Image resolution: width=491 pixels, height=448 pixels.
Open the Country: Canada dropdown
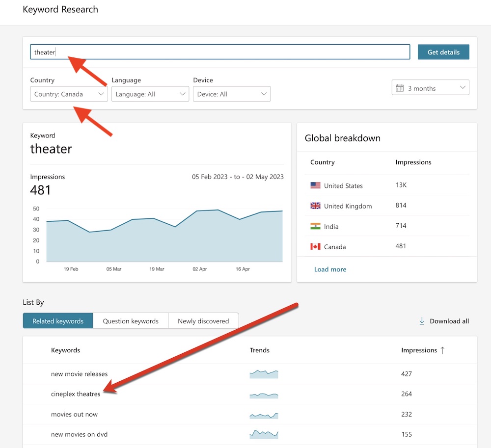69,94
